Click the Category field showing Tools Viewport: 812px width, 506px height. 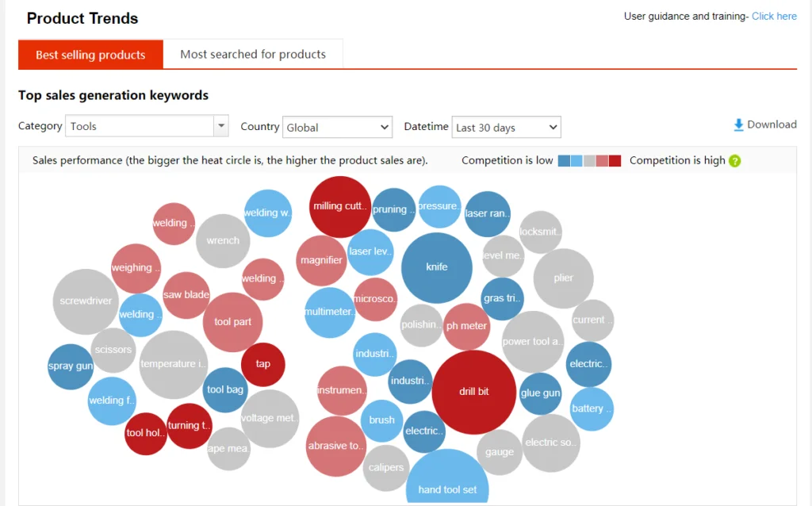pyautogui.click(x=147, y=126)
